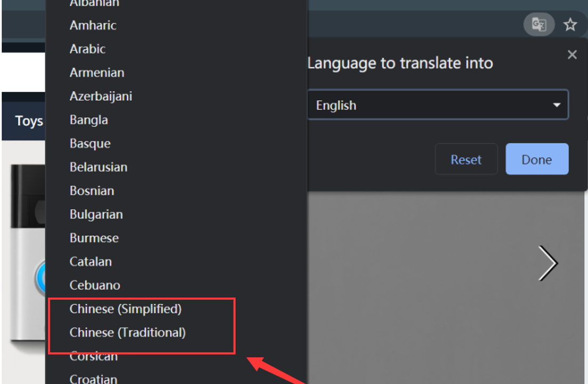Choose Bulgarian from the dropdown list

click(96, 214)
